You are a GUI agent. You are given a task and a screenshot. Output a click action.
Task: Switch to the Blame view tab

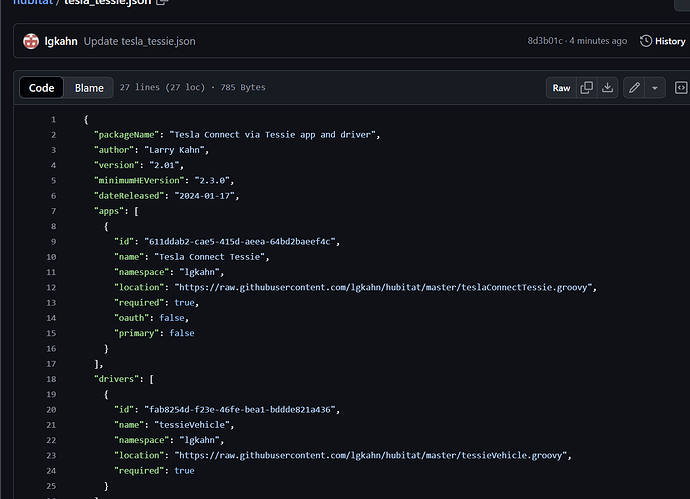click(x=89, y=88)
